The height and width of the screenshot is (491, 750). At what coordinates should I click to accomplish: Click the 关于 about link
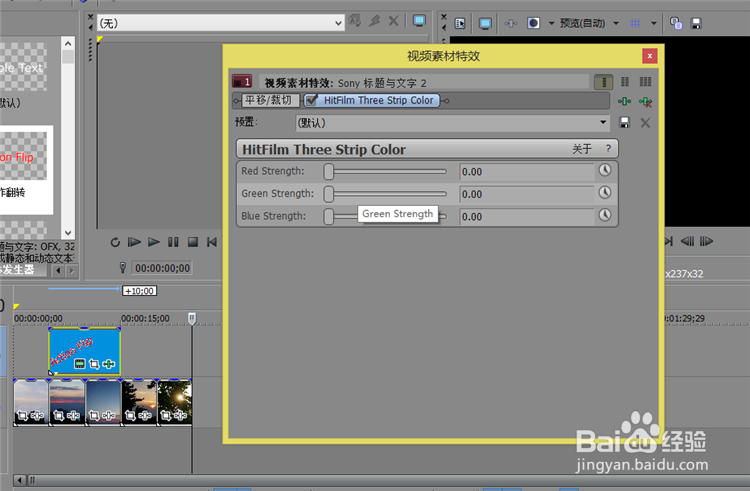(x=582, y=149)
